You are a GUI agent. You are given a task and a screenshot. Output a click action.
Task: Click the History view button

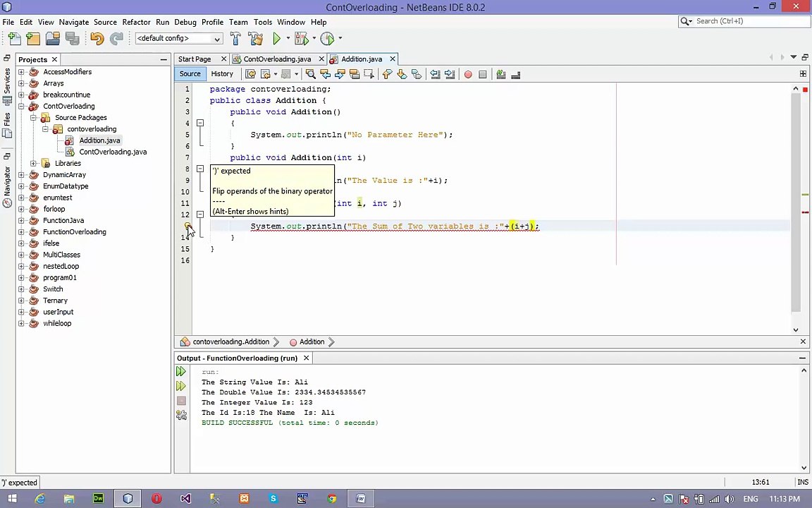pos(222,74)
